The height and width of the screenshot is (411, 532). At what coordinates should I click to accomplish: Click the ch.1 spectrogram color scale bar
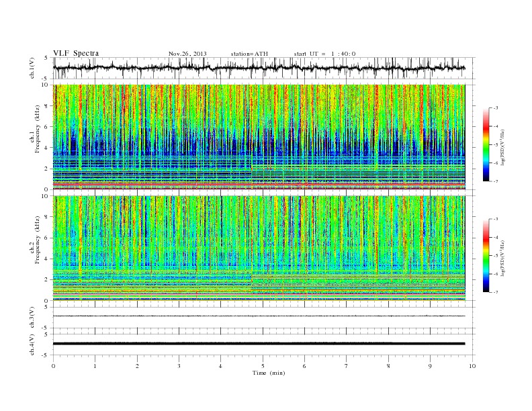486,144
